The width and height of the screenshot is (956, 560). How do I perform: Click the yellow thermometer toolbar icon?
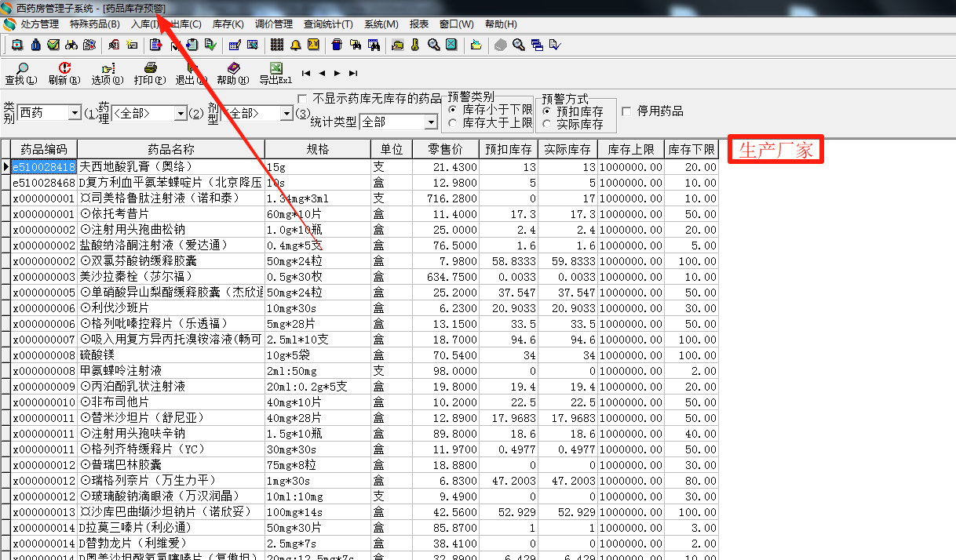pos(415,45)
